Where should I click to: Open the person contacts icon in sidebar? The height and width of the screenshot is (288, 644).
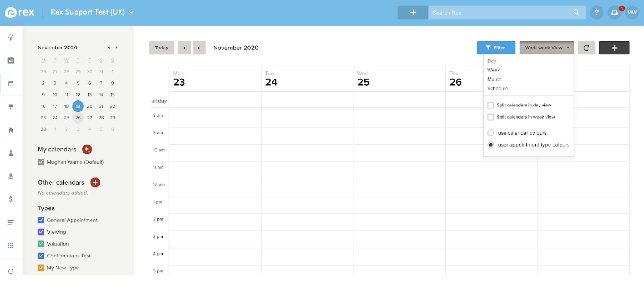coord(11,153)
